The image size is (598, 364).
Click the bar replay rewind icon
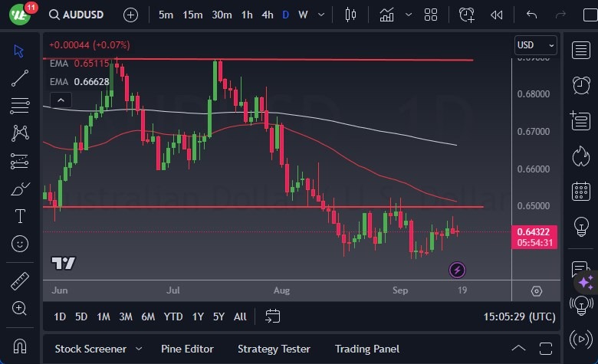pos(497,15)
